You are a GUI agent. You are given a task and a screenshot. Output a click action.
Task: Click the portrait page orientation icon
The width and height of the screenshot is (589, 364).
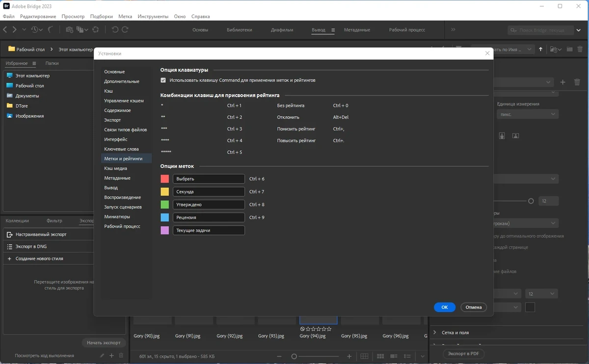(x=502, y=136)
